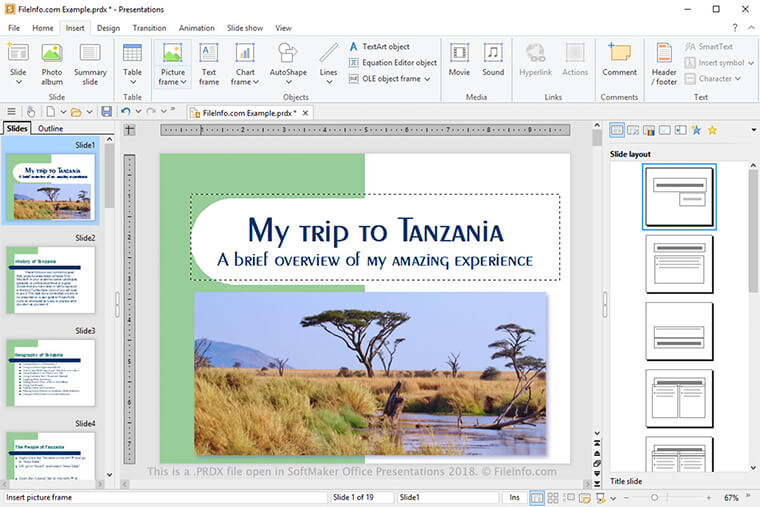The width and height of the screenshot is (760, 507).
Task: Switch to the Outline tab
Action: click(51, 128)
